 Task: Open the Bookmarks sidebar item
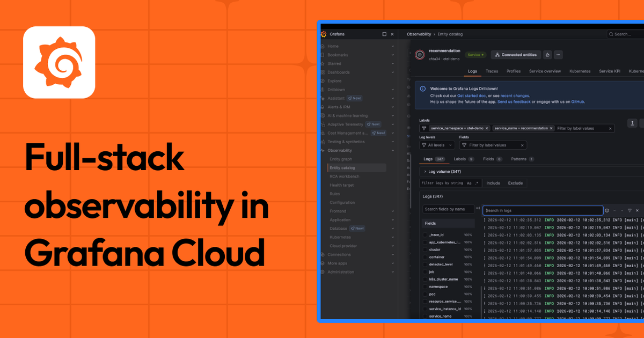[x=338, y=55]
